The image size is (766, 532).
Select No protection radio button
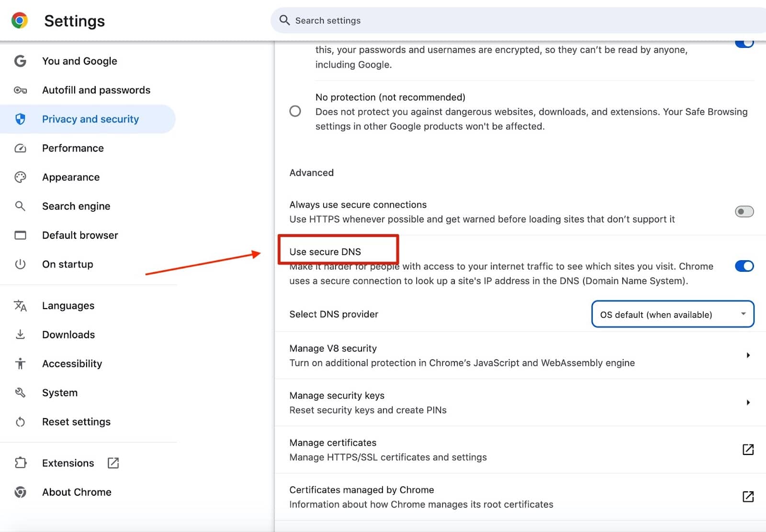295,111
